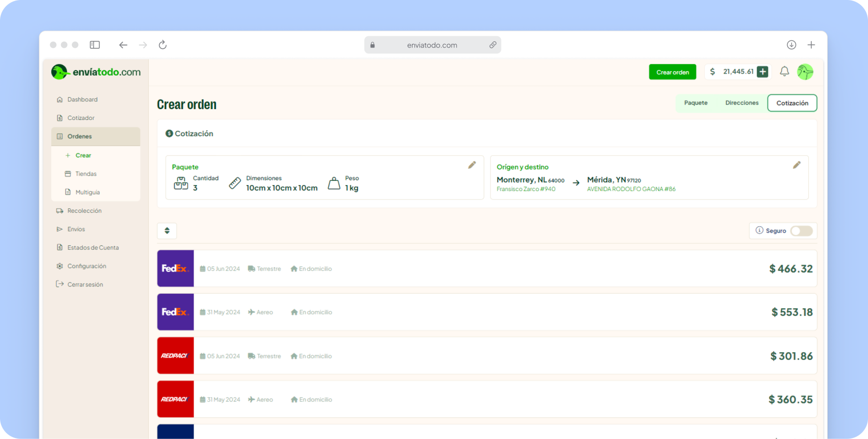The width and height of the screenshot is (868, 439).
Task: Edit Origen y destino with pencil icon
Action: click(797, 165)
